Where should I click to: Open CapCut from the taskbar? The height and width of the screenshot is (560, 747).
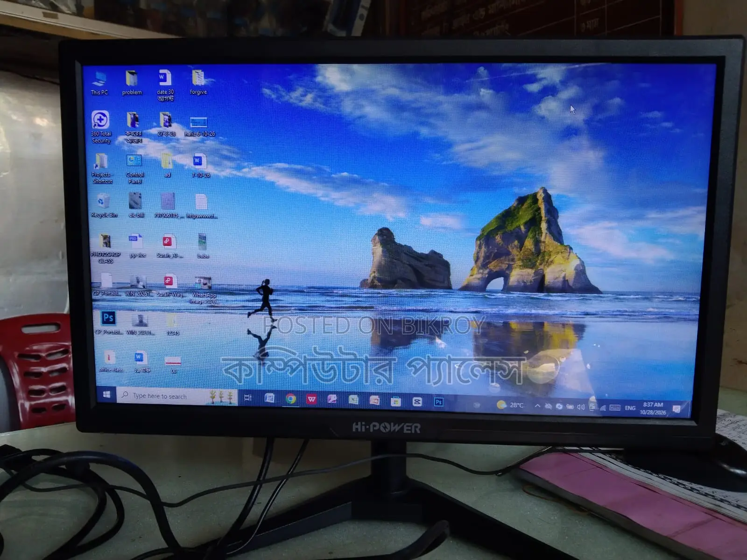[417, 401]
